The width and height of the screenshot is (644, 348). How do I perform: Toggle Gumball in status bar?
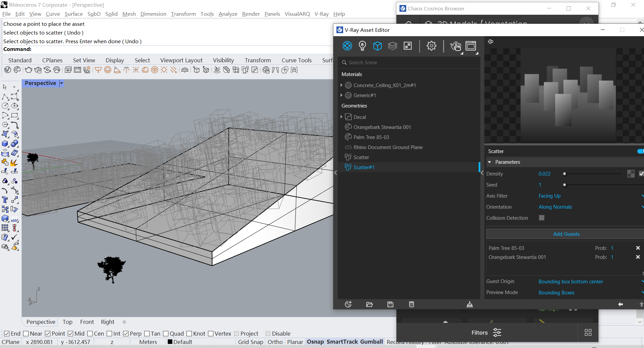pos(372,342)
